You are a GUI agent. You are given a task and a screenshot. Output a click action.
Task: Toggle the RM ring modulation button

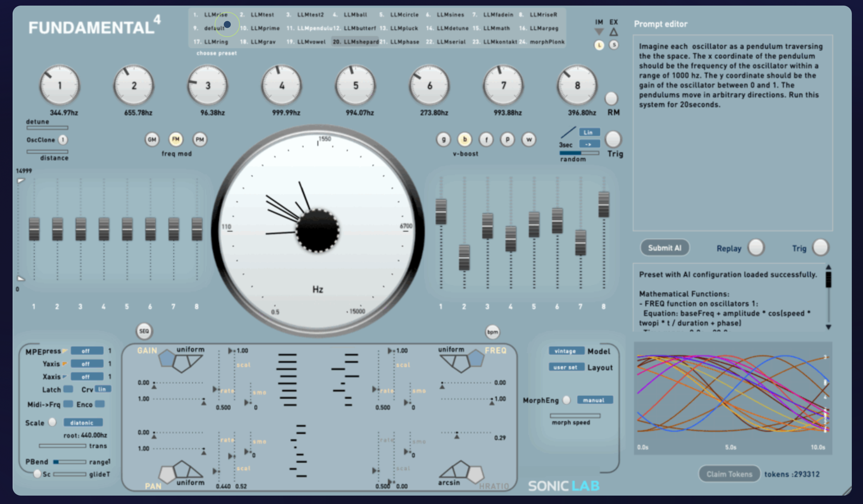click(x=611, y=99)
